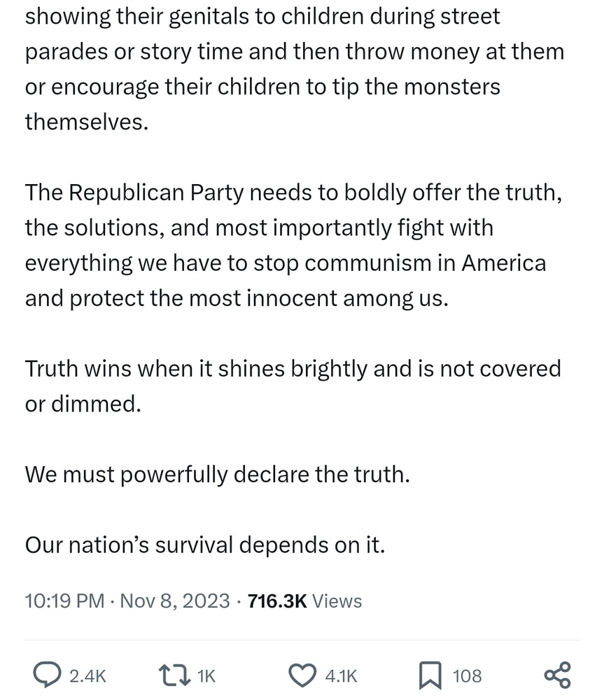This screenshot has height=700, width=604.
Task: Open the 10:19 PM timestamp link
Action: pos(64,601)
